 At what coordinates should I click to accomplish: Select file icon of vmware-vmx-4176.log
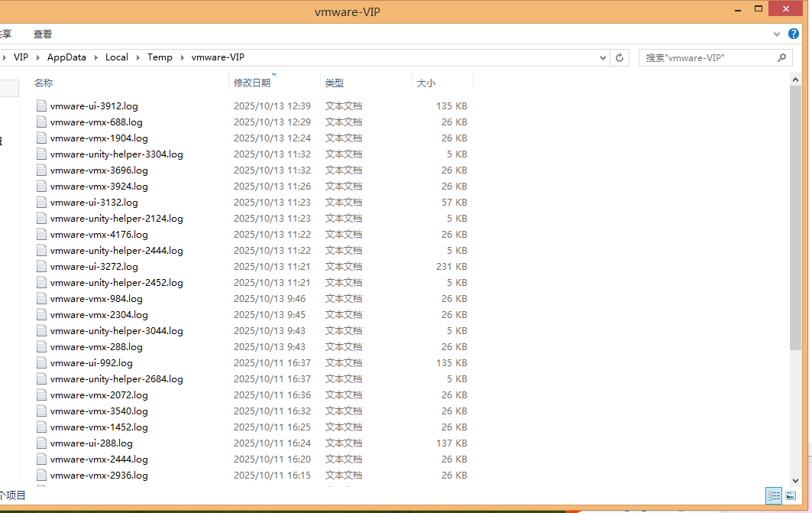[x=41, y=234]
